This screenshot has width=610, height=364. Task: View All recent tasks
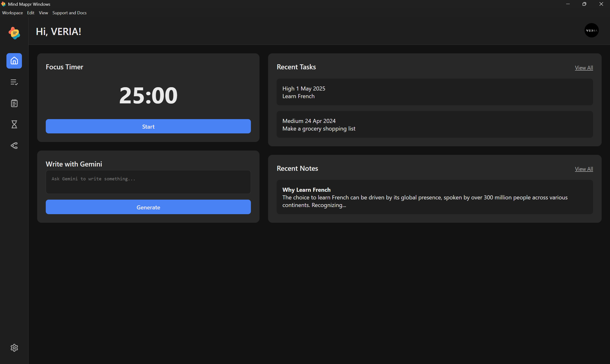coord(584,67)
